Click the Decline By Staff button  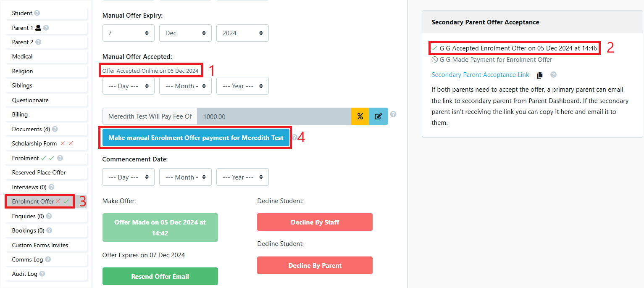315,222
